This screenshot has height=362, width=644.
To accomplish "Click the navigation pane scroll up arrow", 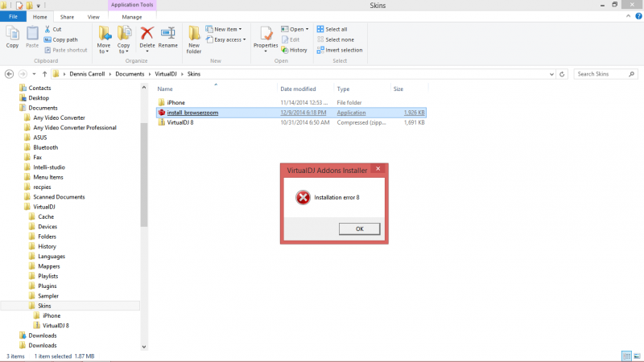I will tap(144, 88).
